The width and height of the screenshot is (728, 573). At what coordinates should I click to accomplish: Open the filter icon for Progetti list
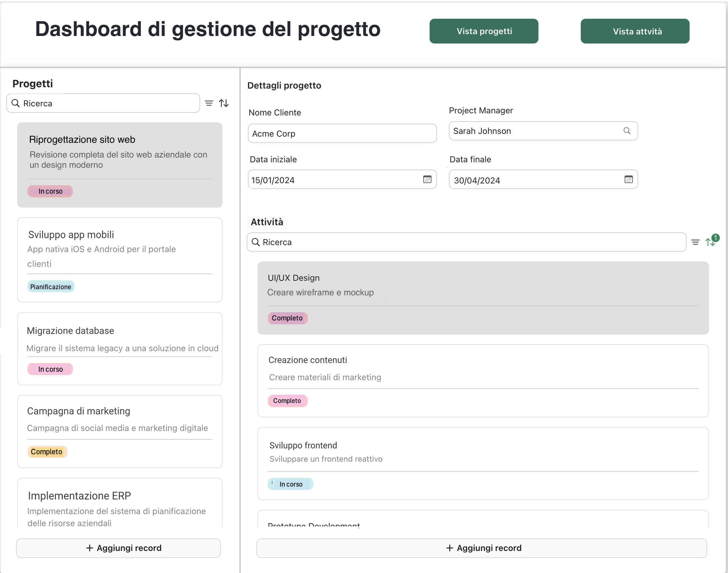pos(209,103)
